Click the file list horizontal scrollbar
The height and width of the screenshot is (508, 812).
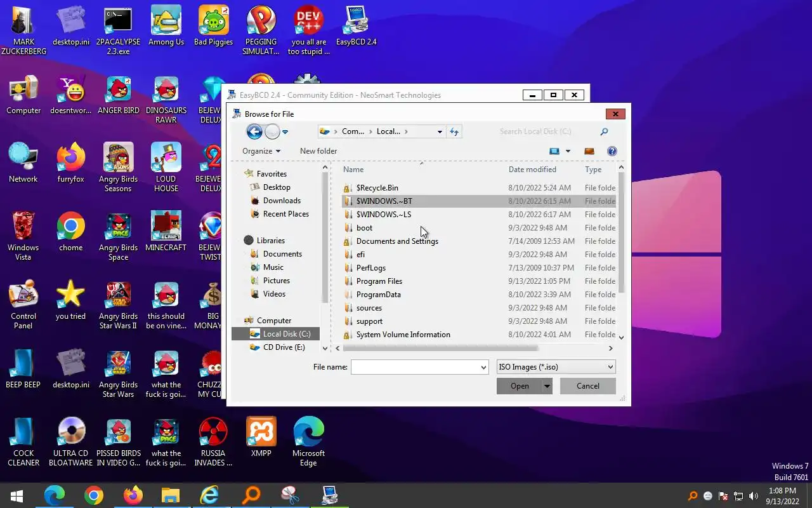[x=440, y=348]
